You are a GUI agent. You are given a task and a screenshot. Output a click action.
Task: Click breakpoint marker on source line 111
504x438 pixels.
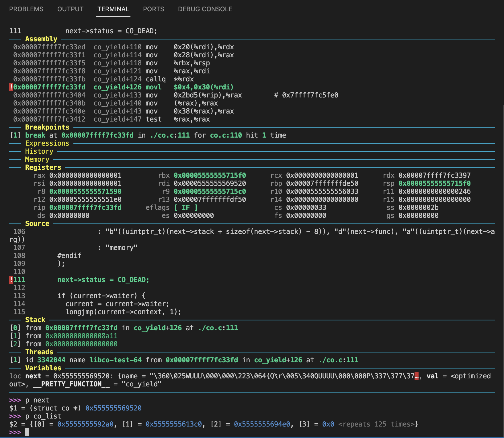[11, 279]
